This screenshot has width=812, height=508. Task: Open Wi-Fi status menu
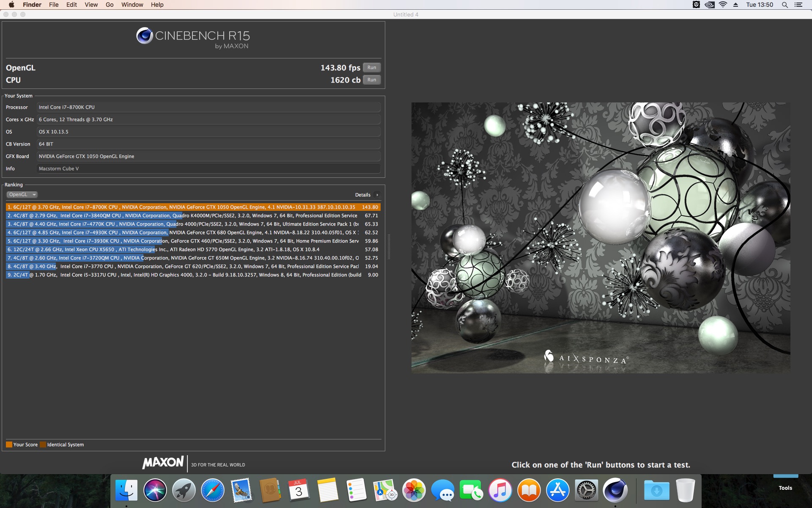tap(723, 5)
